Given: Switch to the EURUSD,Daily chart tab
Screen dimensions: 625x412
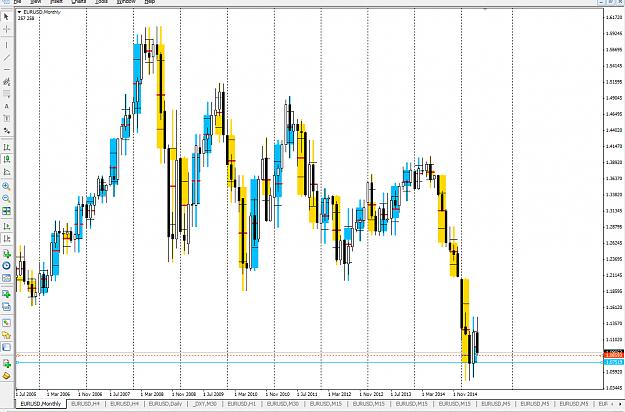Looking at the screenshot, I should pyautogui.click(x=165, y=404).
